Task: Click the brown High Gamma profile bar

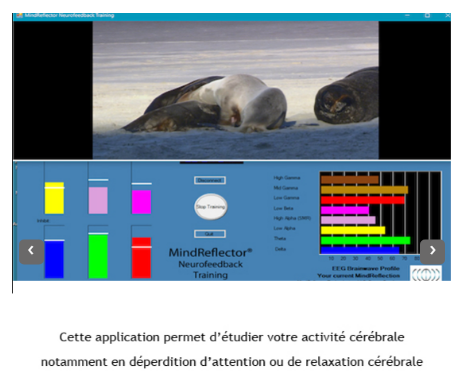Action: tap(350, 180)
